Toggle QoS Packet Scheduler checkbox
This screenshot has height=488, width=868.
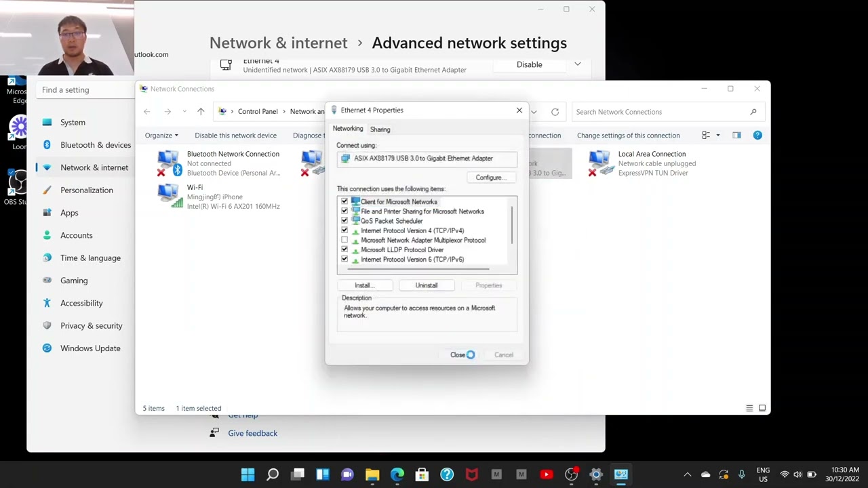click(344, 220)
